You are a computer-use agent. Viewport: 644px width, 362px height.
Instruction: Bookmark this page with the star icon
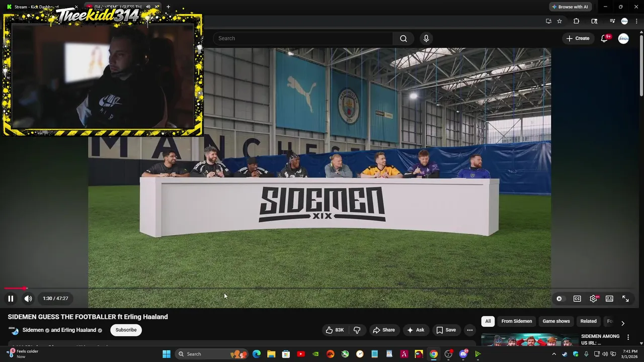coord(559,21)
